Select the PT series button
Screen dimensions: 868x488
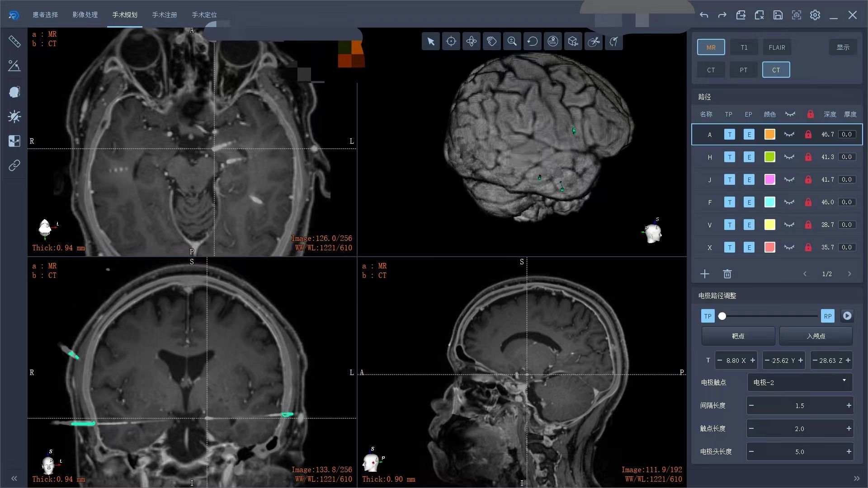[744, 70]
